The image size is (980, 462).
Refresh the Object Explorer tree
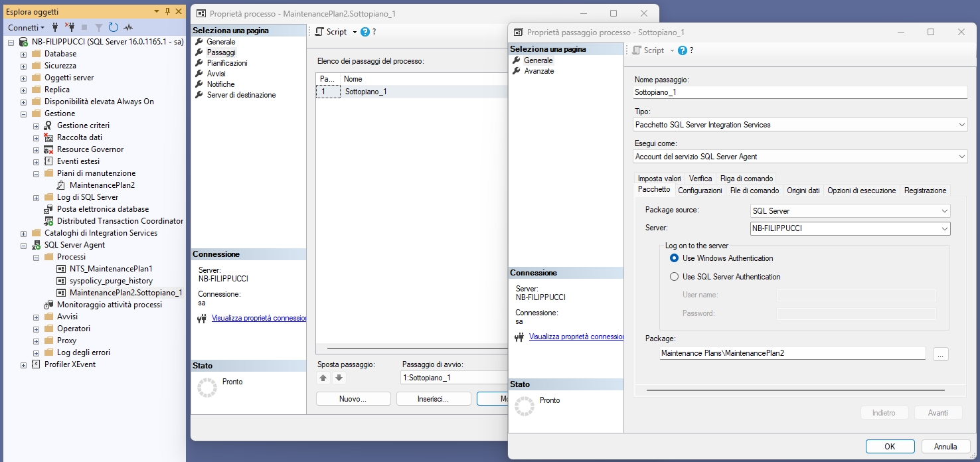pyautogui.click(x=113, y=28)
